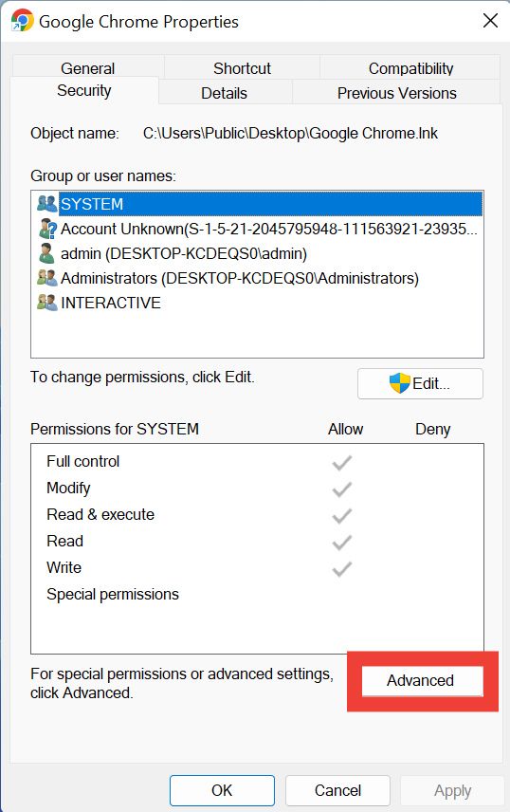Switch to the Details tab
510x812 pixels.
coord(225,93)
